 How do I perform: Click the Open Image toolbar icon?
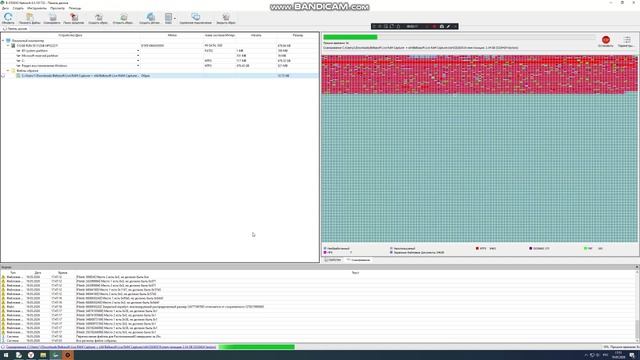coord(123,18)
